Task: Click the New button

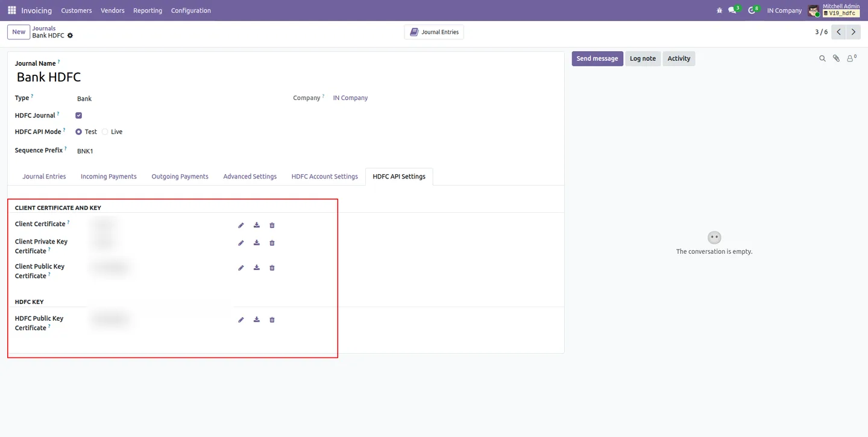Action: (x=19, y=32)
